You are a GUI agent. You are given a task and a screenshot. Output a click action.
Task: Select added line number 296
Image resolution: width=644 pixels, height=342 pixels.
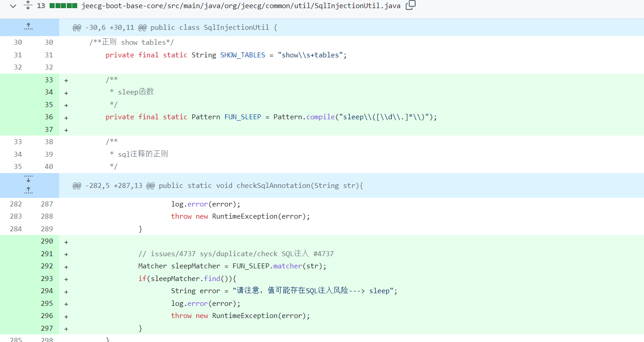point(46,316)
